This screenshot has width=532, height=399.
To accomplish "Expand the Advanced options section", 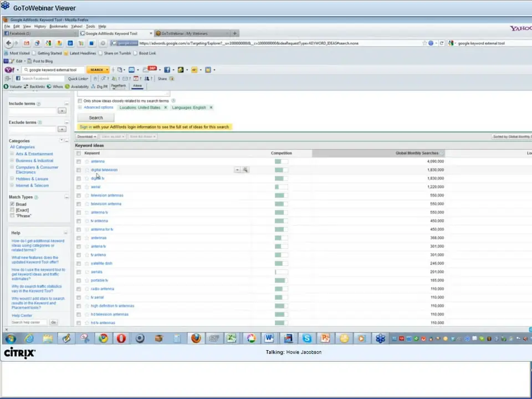I will click(80, 108).
